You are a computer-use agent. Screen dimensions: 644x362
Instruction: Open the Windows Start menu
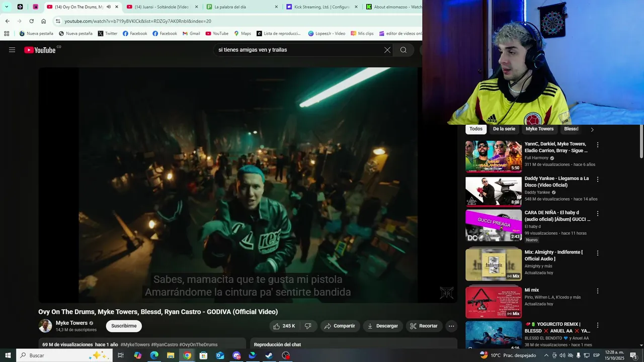point(8,355)
